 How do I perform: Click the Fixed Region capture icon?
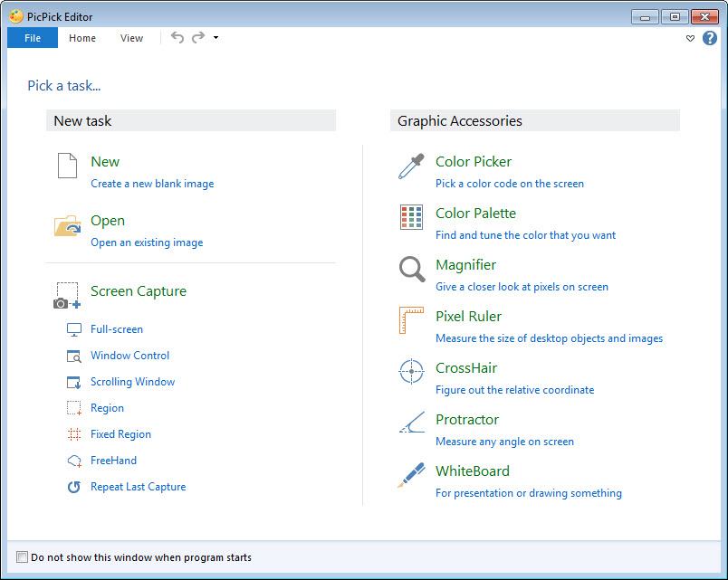click(x=74, y=434)
